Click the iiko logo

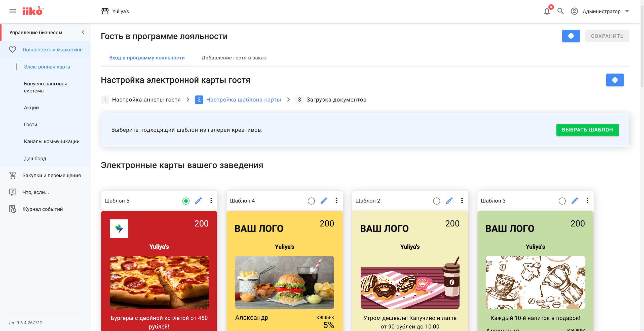tap(33, 11)
